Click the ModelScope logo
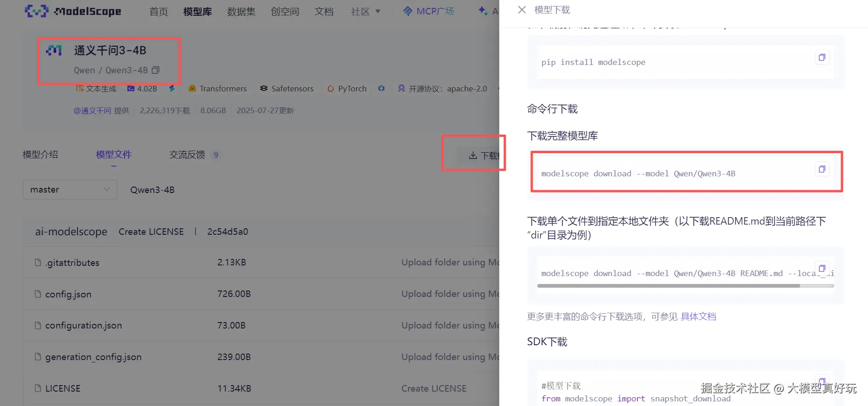 point(72,11)
